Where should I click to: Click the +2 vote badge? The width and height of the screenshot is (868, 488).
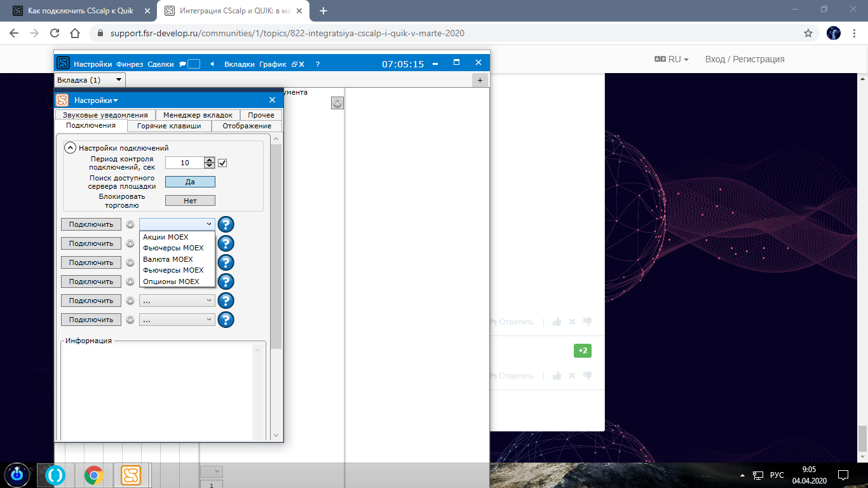pyautogui.click(x=583, y=351)
